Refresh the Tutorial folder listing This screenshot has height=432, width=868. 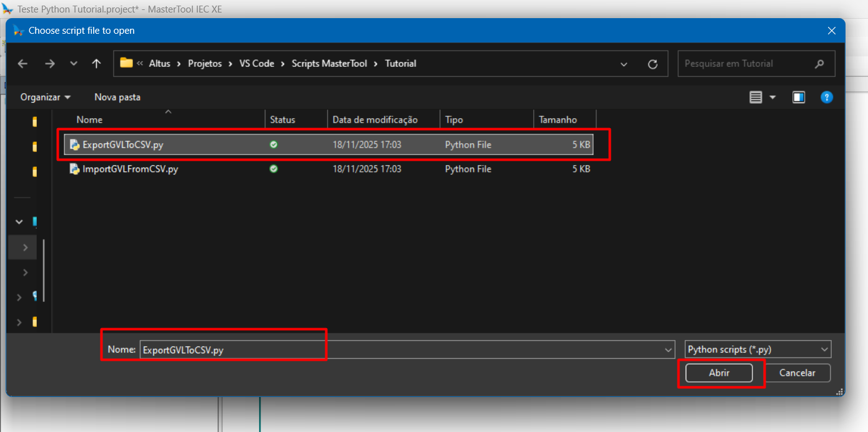pyautogui.click(x=653, y=64)
